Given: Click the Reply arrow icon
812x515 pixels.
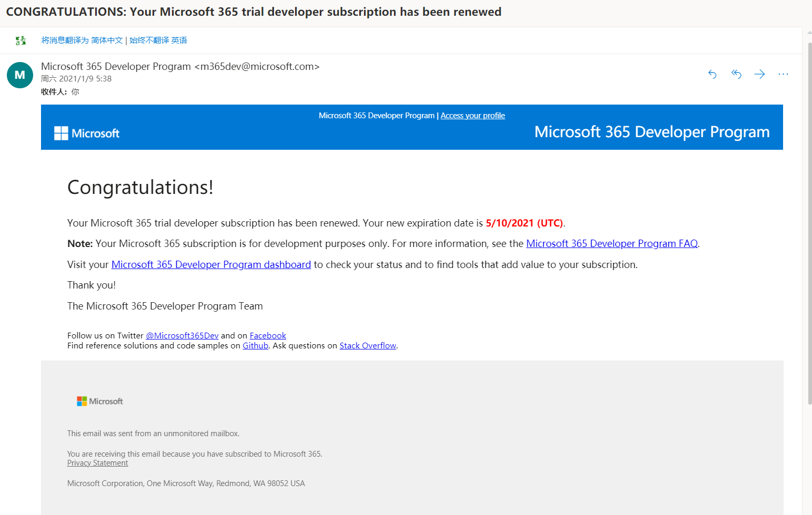Looking at the screenshot, I should coord(713,74).
